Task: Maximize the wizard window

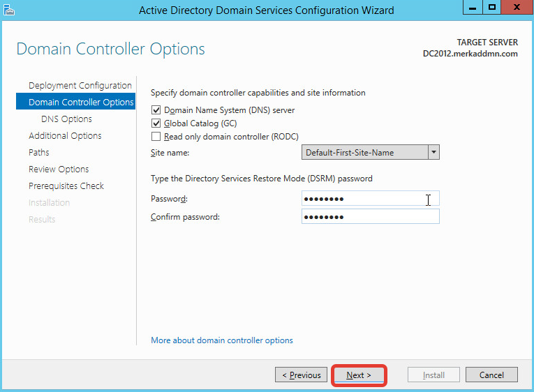Action: 492,8
